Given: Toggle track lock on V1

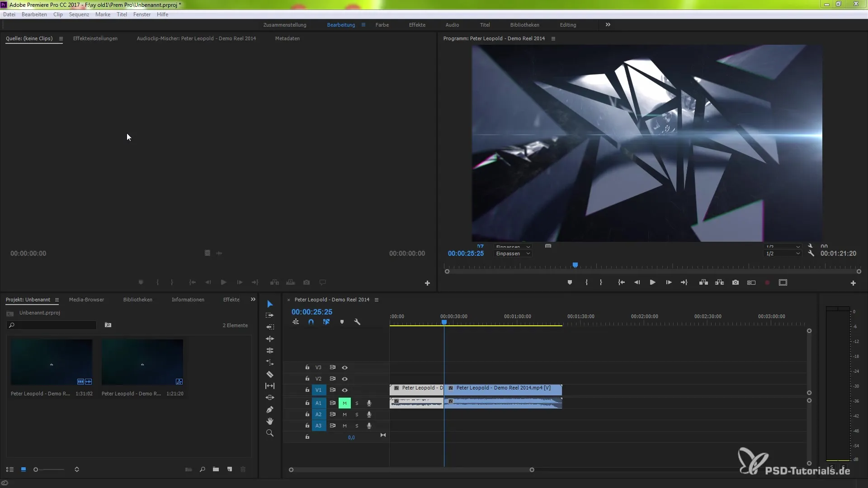Looking at the screenshot, I should [x=307, y=390].
